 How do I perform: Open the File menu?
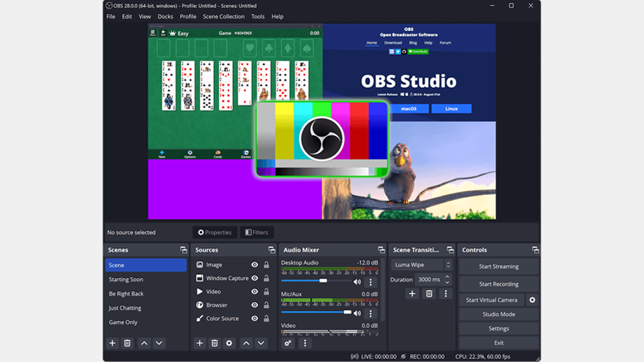pyautogui.click(x=111, y=16)
